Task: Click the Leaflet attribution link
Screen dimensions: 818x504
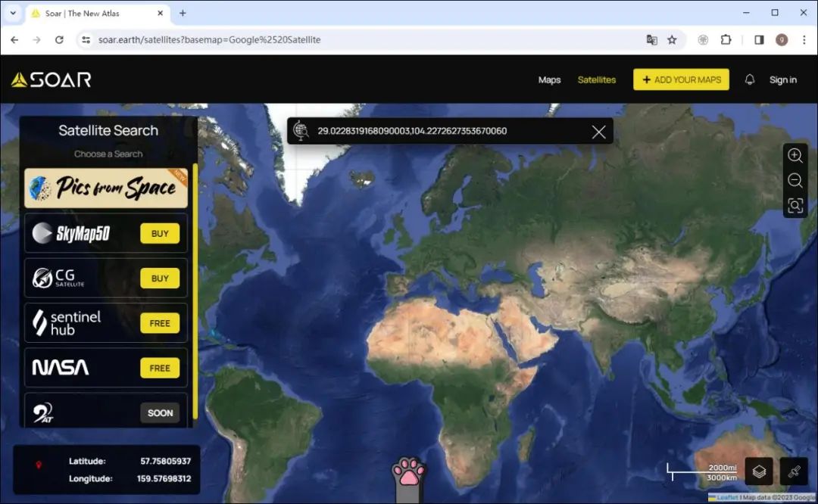Action: point(727,498)
